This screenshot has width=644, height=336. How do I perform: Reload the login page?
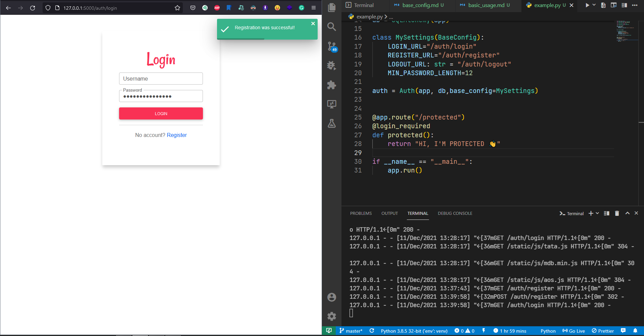tap(33, 8)
